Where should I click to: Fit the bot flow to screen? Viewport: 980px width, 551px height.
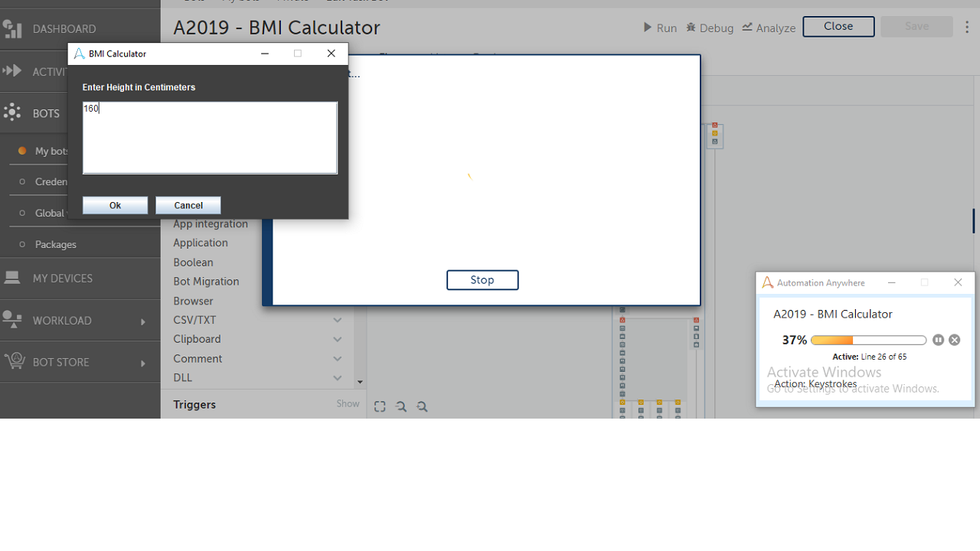380,406
